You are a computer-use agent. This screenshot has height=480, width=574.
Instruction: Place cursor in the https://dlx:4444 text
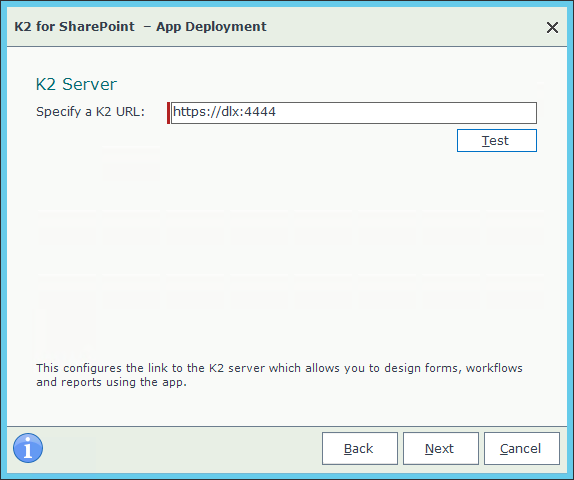coord(224,111)
